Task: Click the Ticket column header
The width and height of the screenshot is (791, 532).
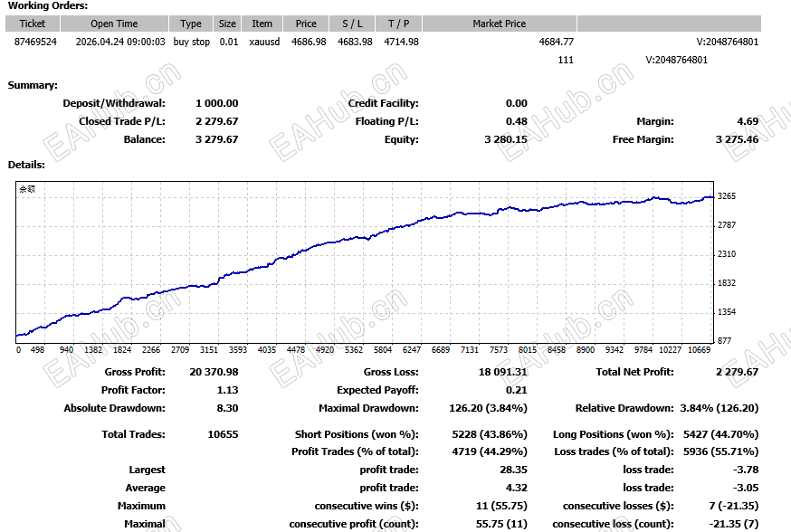Action: pos(33,24)
